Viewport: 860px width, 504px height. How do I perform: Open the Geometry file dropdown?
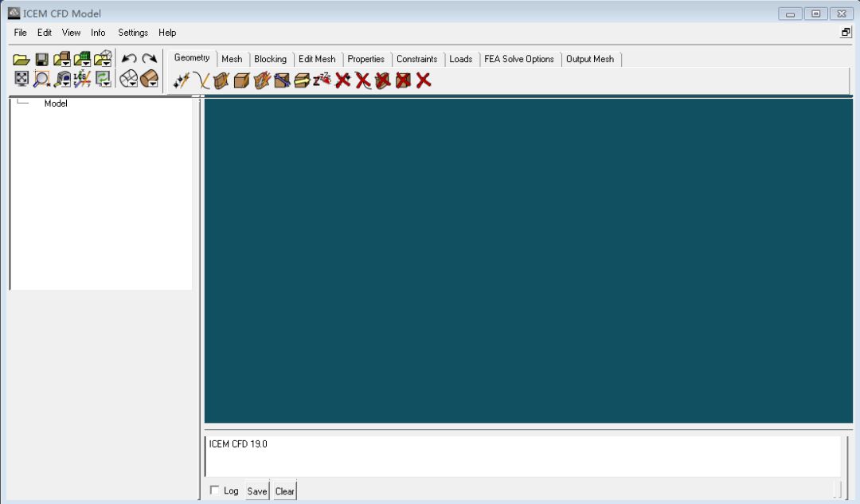pyautogui.click(x=61, y=59)
